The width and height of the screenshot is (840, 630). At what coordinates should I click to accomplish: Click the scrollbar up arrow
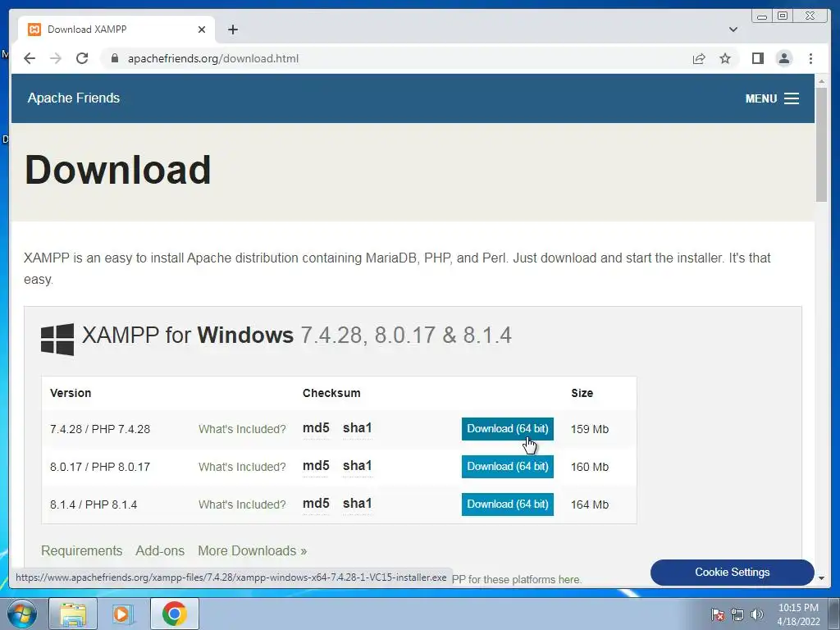point(821,81)
